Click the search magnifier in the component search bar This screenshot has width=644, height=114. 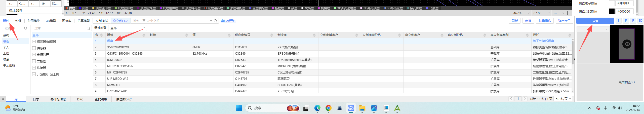coord(215,21)
